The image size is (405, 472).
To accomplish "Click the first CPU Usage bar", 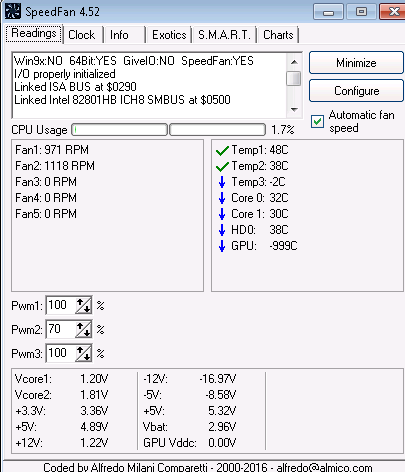I will click(x=120, y=130).
